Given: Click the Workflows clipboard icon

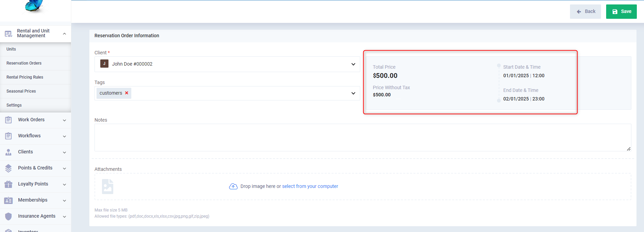Looking at the screenshot, I should coord(9,136).
